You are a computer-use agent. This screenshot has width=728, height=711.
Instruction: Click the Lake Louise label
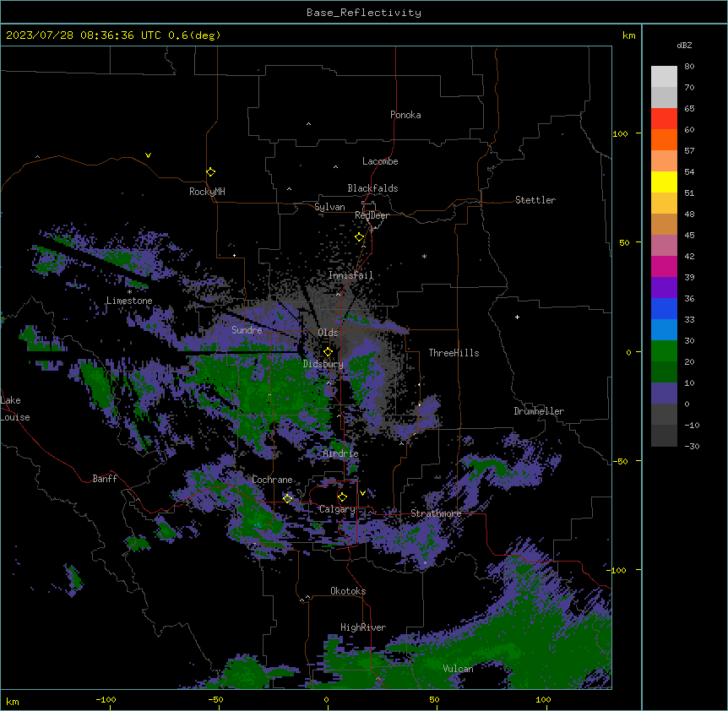point(15,409)
